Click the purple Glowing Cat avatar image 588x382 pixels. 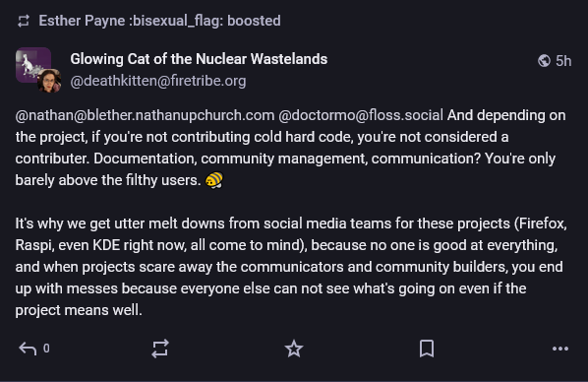33,65
